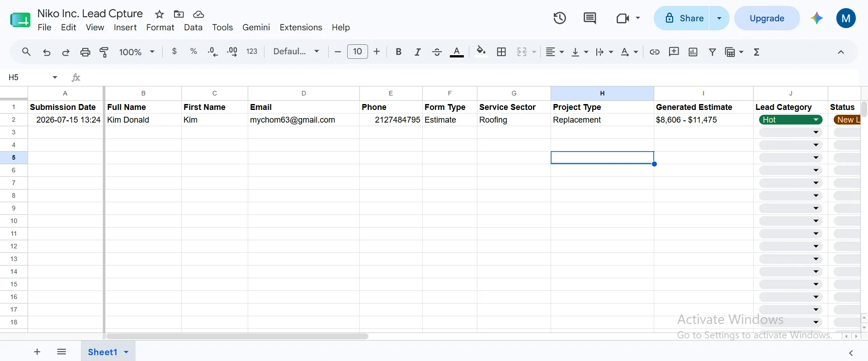The height and width of the screenshot is (361, 868).
Task: Open fill color bucket
Action: click(481, 51)
